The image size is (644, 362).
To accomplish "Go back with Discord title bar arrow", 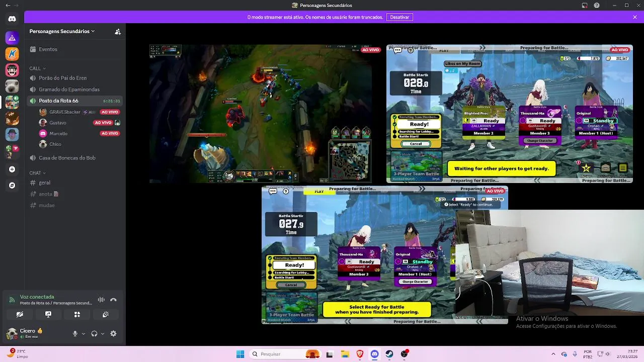I will [8, 5].
